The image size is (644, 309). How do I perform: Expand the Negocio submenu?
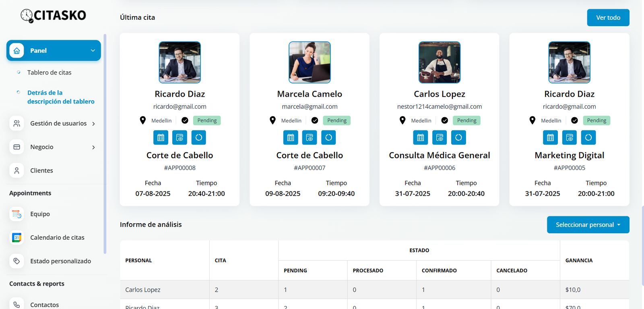[93, 147]
